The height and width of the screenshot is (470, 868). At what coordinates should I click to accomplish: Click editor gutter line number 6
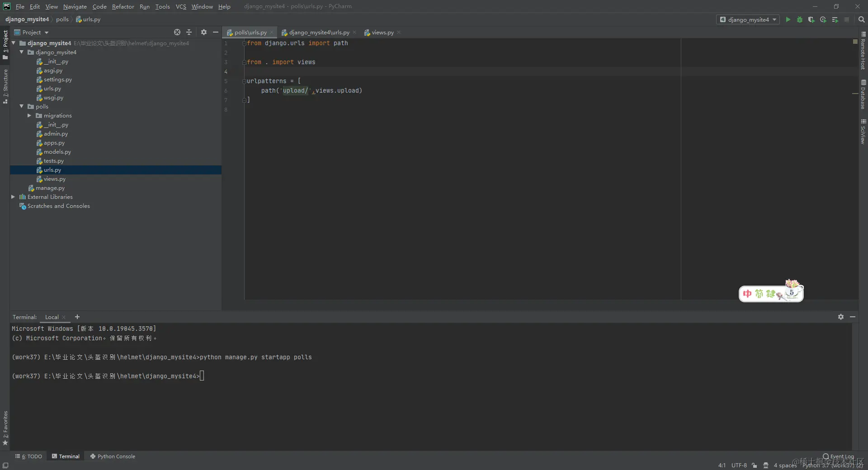tap(226, 91)
